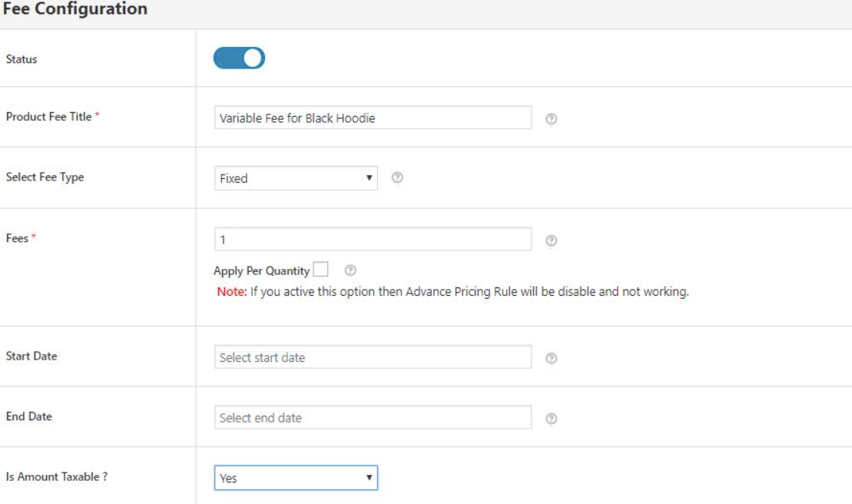The image size is (852, 504).
Task: Click the Start Date label
Action: [x=31, y=356]
